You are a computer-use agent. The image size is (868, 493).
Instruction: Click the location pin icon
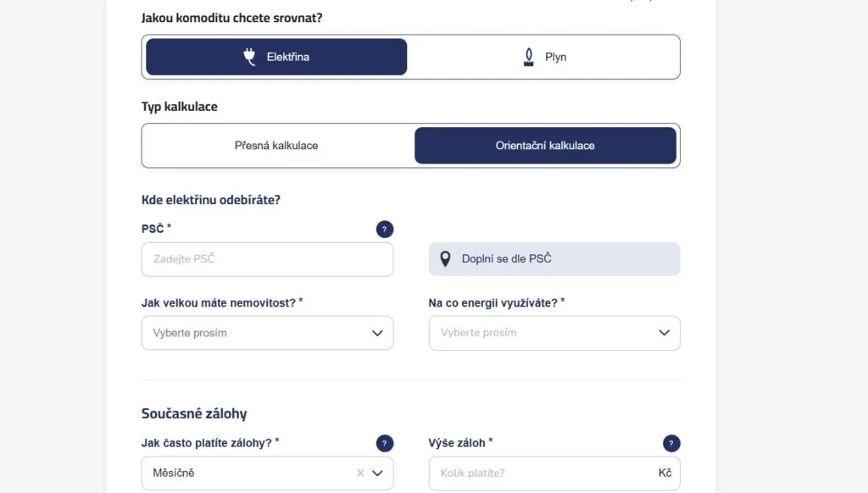point(445,258)
